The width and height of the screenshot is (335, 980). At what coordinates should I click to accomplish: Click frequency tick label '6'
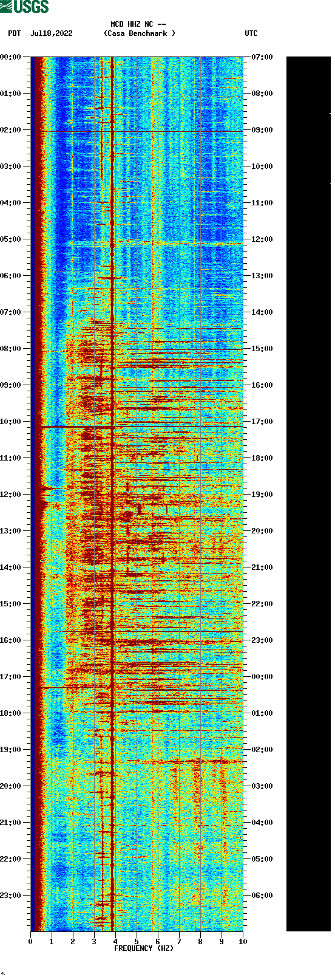[x=158, y=942]
